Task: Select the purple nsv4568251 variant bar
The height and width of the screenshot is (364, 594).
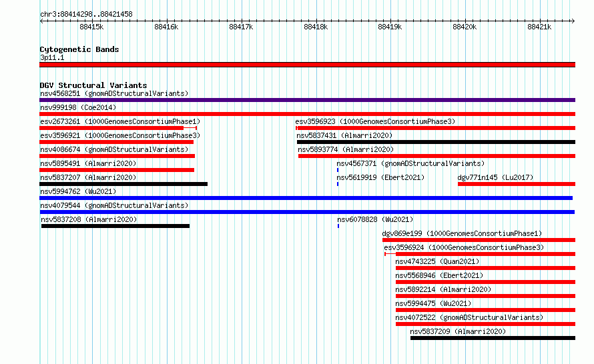Action: [307, 100]
